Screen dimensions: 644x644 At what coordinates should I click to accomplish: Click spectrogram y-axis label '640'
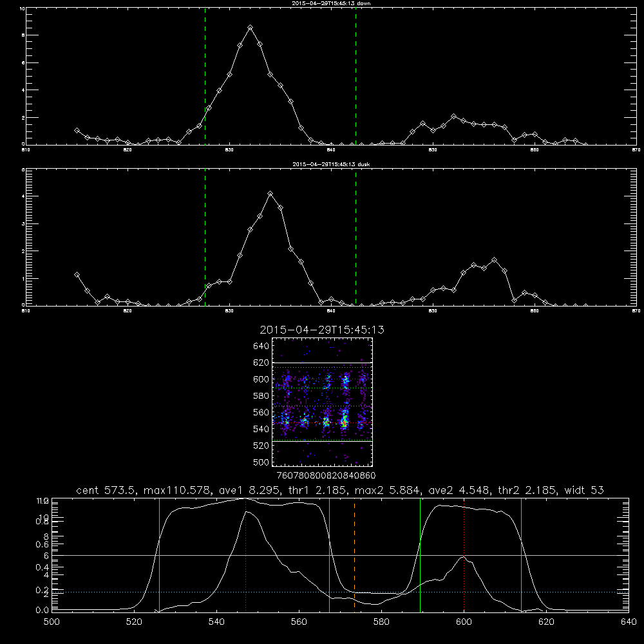click(261, 346)
